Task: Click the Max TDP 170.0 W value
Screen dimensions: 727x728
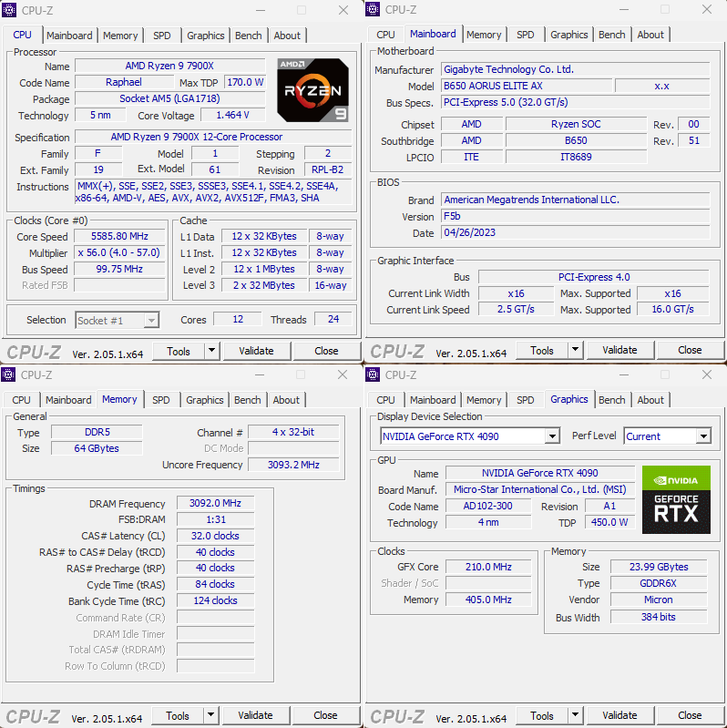Action: (245, 82)
